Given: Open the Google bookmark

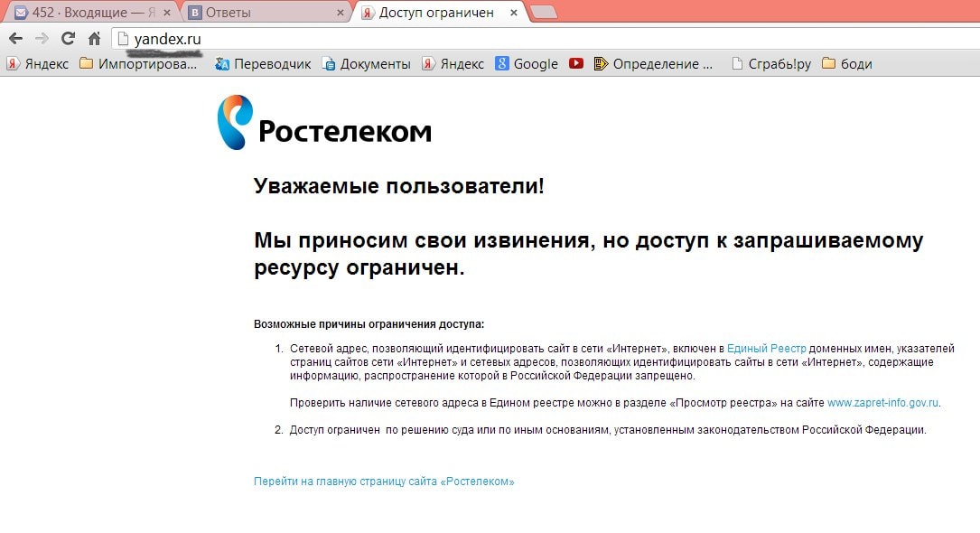Looking at the screenshot, I should (527, 64).
